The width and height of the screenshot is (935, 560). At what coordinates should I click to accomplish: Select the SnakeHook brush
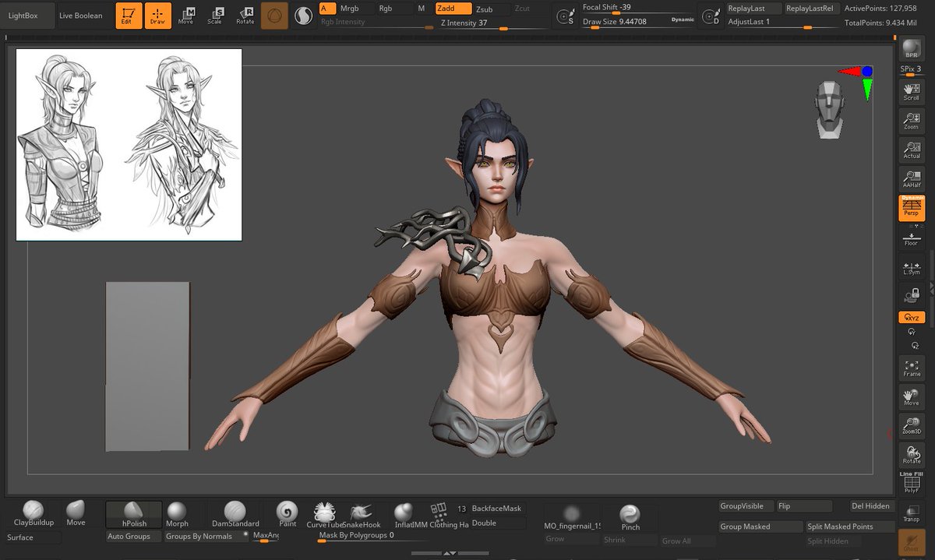(x=361, y=514)
